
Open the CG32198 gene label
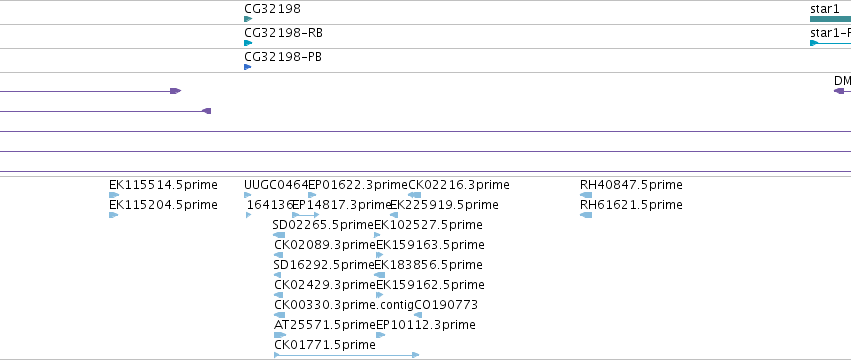[x=272, y=9]
